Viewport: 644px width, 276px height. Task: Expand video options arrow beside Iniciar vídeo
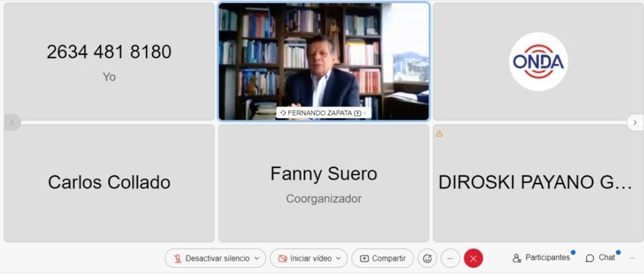click(x=339, y=258)
